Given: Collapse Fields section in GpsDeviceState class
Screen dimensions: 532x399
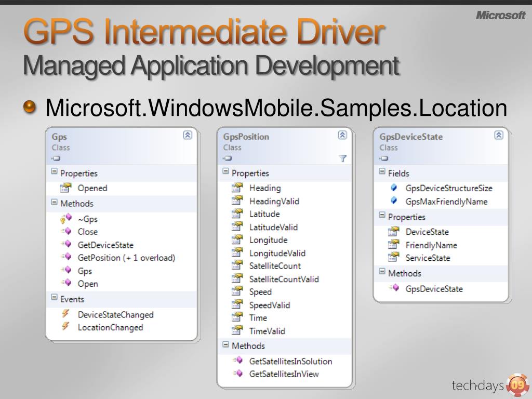Looking at the screenshot, I should point(382,171).
